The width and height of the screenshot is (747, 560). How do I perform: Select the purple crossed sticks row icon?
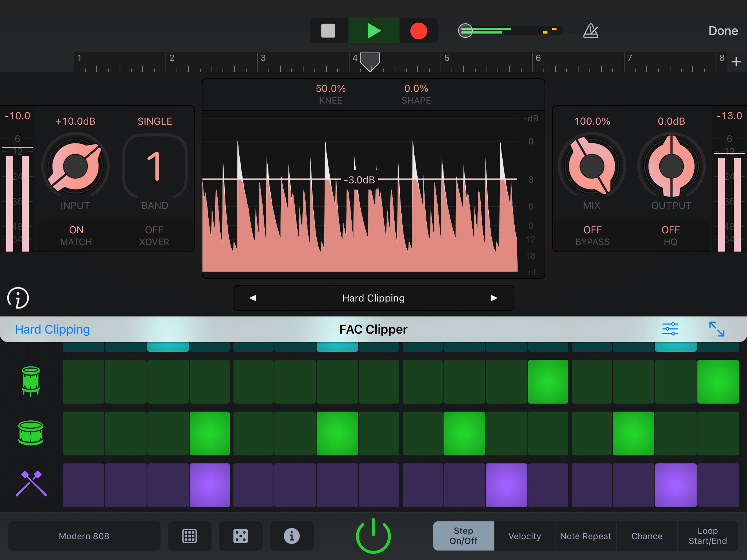point(31,484)
